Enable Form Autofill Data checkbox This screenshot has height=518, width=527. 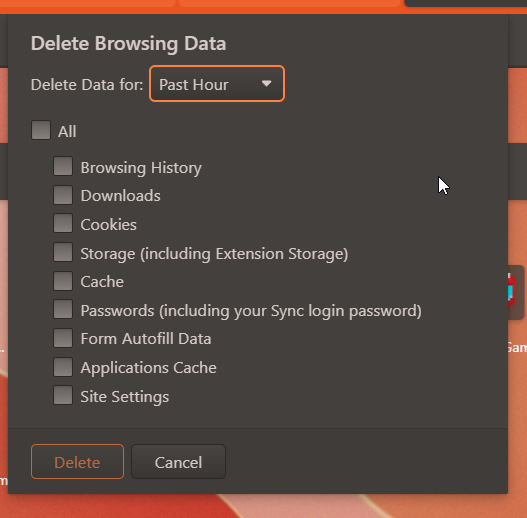(63, 338)
